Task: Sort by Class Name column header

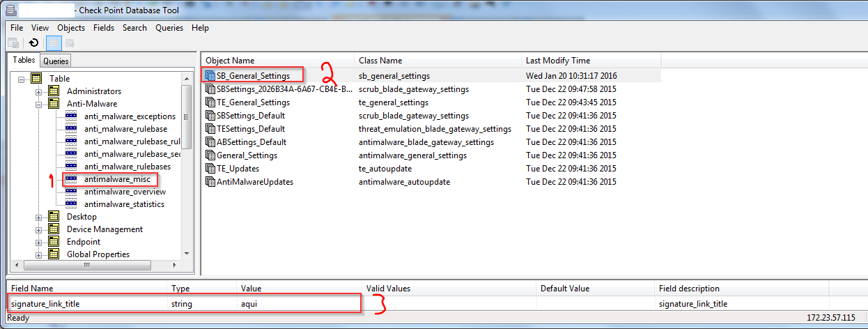Action: pyautogui.click(x=438, y=61)
